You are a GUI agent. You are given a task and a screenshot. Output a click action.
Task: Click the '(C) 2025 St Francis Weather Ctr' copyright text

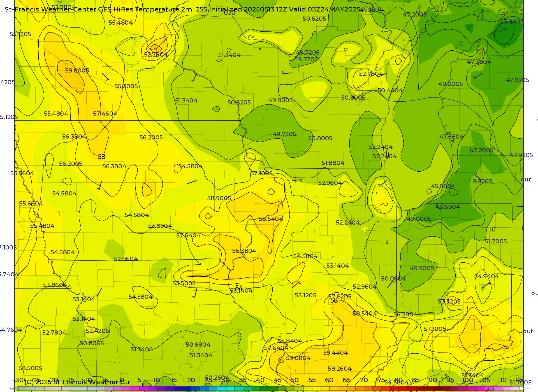[77, 382]
